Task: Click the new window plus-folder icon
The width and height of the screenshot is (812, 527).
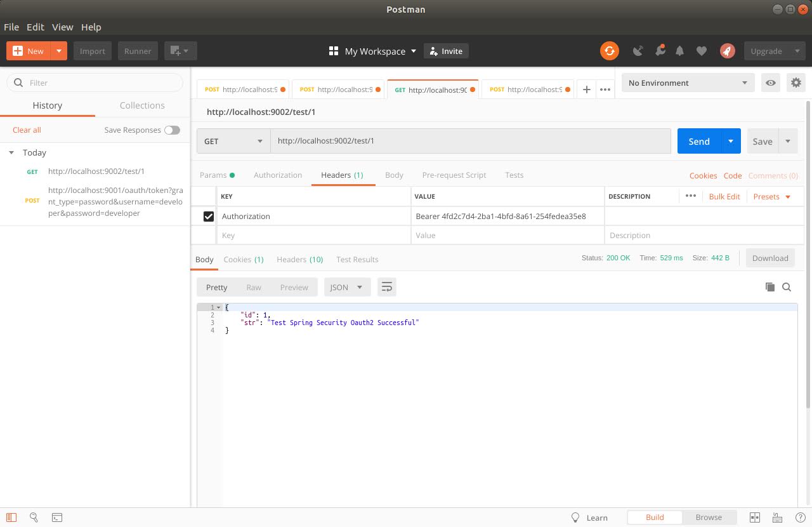Action: point(180,51)
